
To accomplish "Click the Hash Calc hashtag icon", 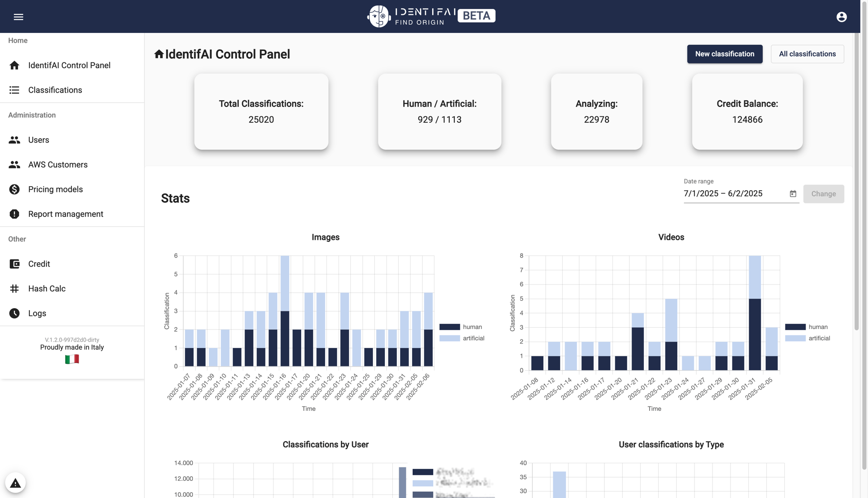I will pos(14,289).
